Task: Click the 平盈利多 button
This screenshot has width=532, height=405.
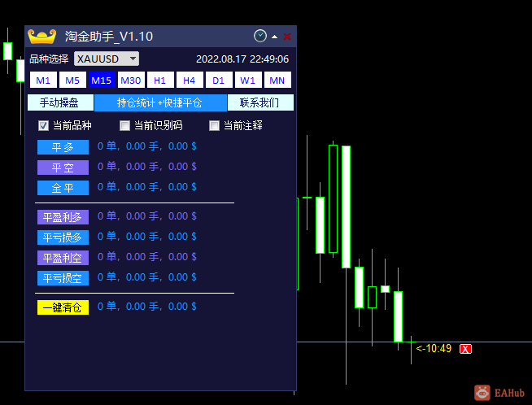Action: [63, 217]
